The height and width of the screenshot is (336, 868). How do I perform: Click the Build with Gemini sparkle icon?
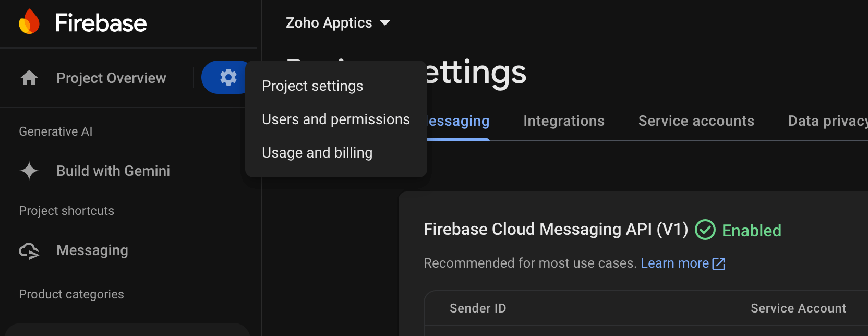point(29,171)
